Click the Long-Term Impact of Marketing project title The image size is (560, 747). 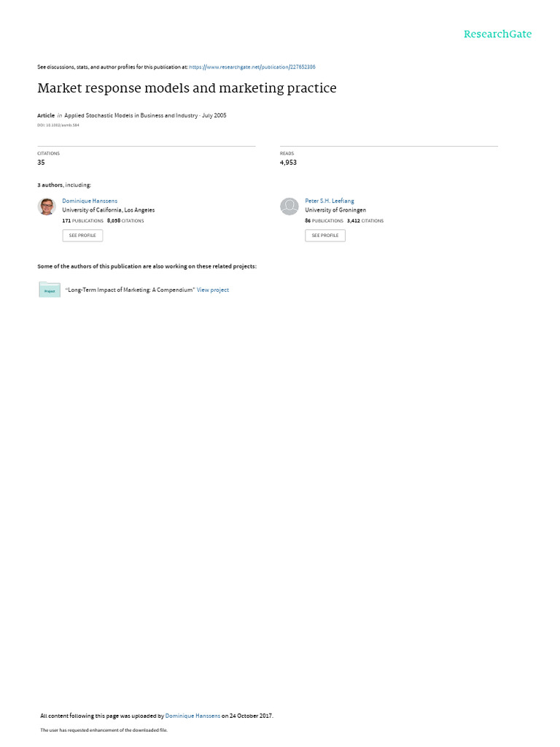130,290
